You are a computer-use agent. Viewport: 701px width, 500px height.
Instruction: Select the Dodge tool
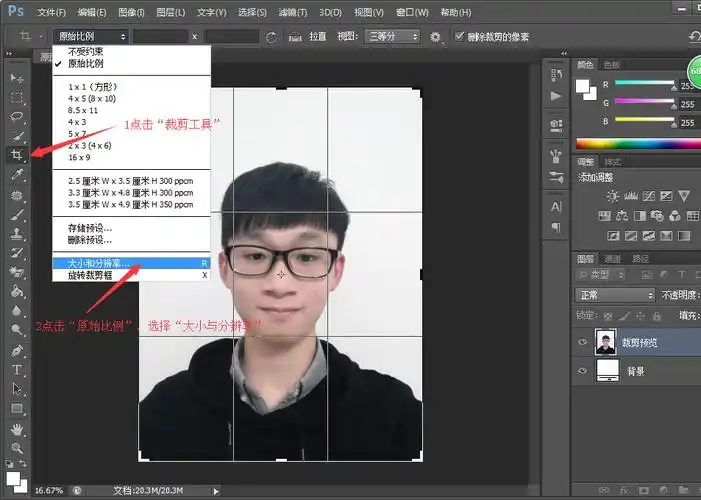click(17, 330)
